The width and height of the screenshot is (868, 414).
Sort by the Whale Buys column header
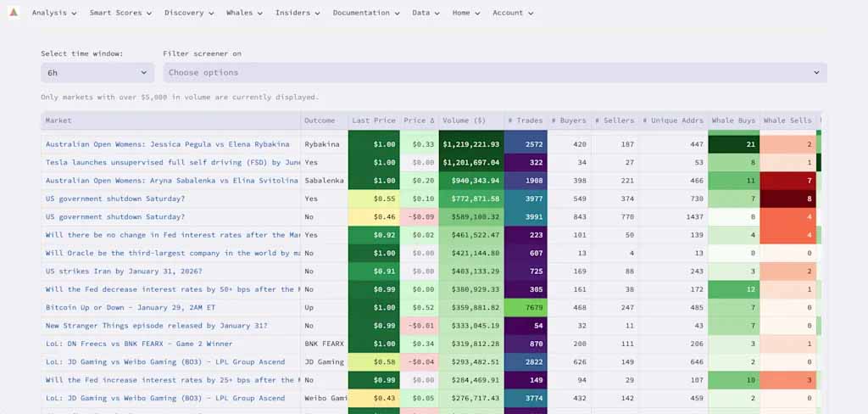tap(733, 120)
